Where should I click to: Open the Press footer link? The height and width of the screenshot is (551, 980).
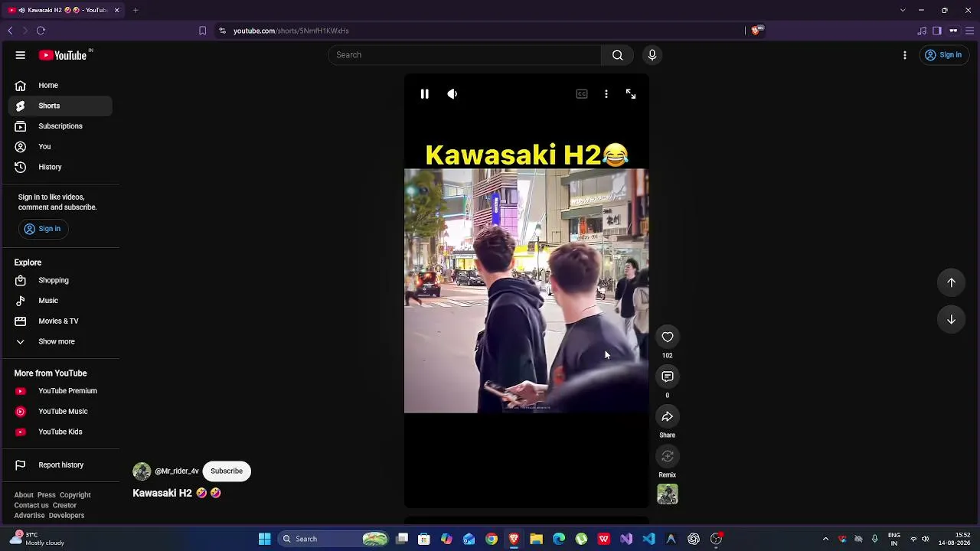(47, 495)
